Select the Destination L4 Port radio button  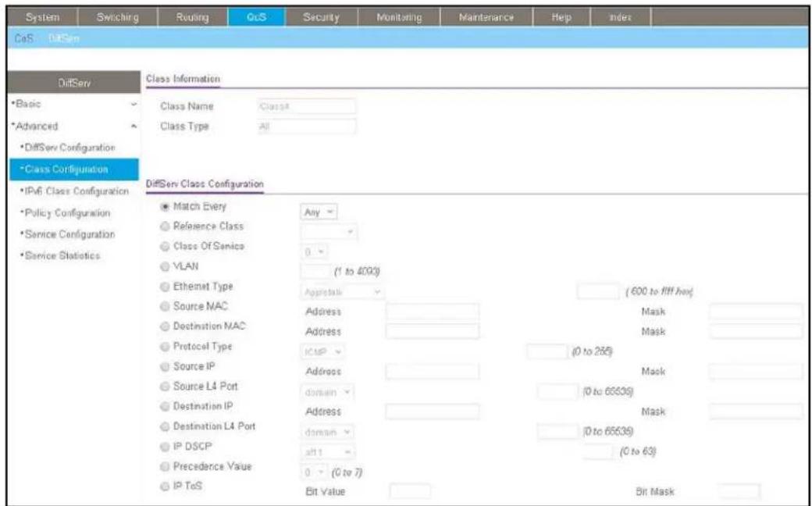(x=165, y=427)
